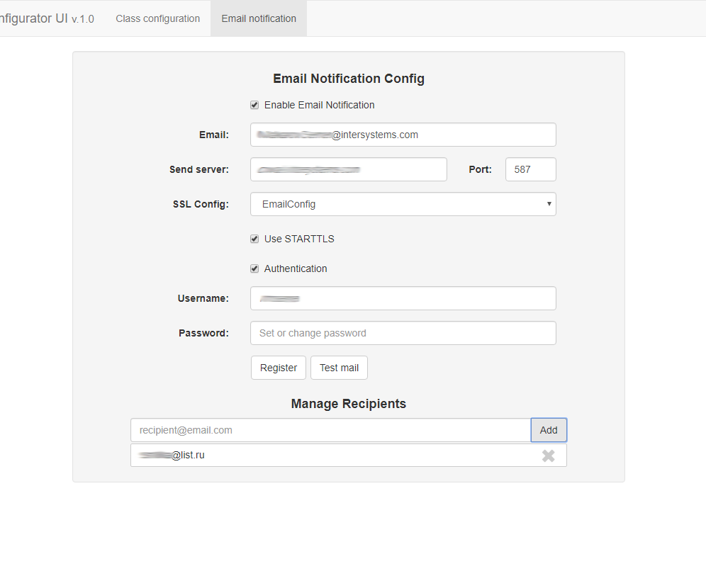Click the Password input field

tap(403, 333)
